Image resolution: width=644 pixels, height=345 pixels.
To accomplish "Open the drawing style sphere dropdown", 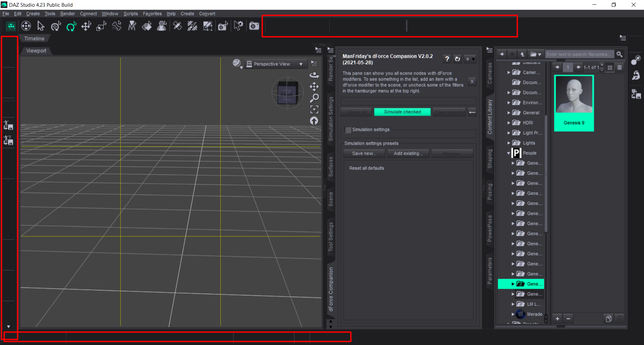I will [238, 63].
